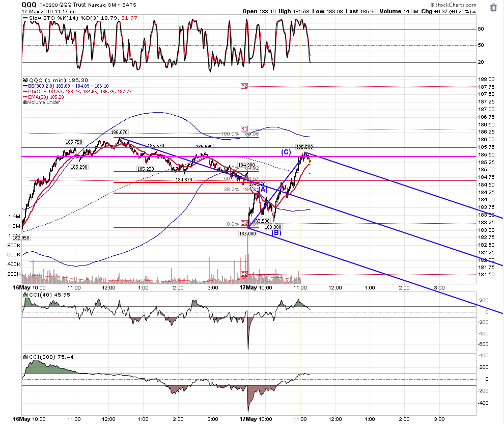
Task: Click the QQQ ticker symbol in the title
Action: tap(29, 5)
